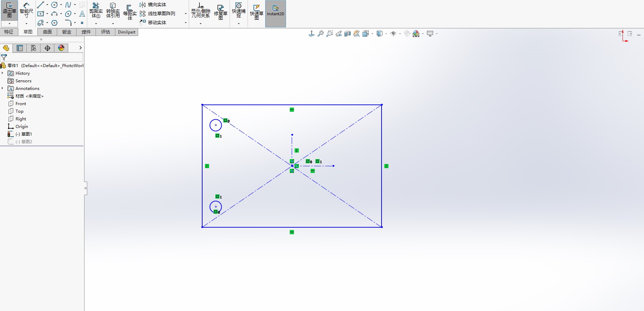This screenshot has width=644, height=311.
Task: Click 转换实体引用 Convert Entities tool
Action: click(113, 10)
